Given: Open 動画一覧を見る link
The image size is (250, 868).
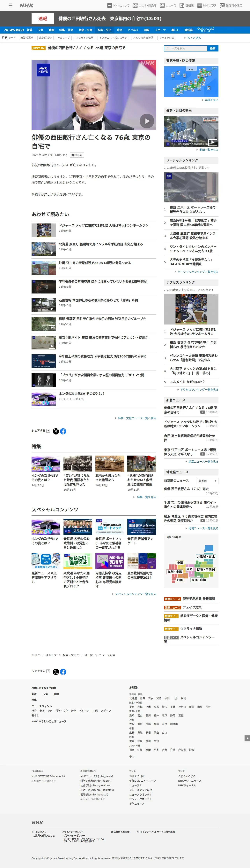Looking at the screenshot, I should click(207, 150).
